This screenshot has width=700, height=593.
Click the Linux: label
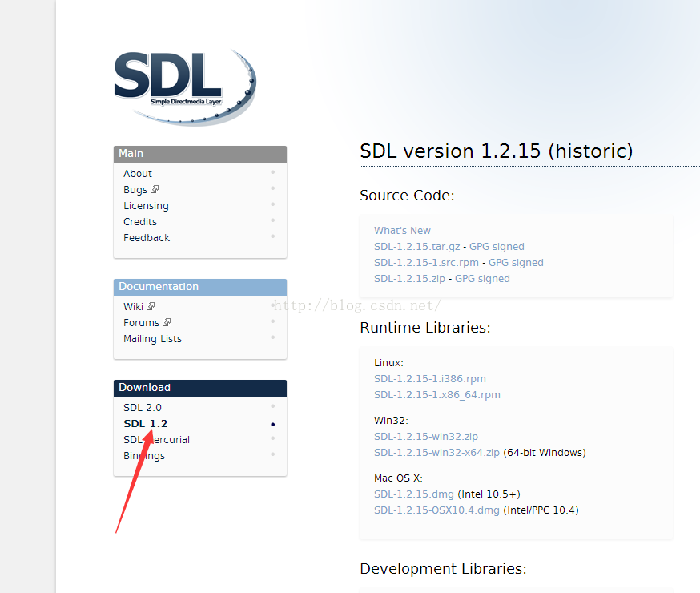coord(388,362)
